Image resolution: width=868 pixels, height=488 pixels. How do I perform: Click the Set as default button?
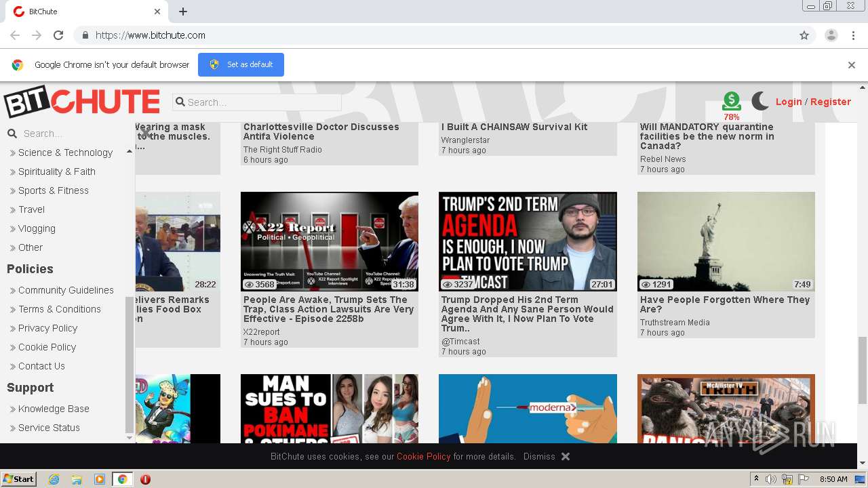tap(241, 64)
